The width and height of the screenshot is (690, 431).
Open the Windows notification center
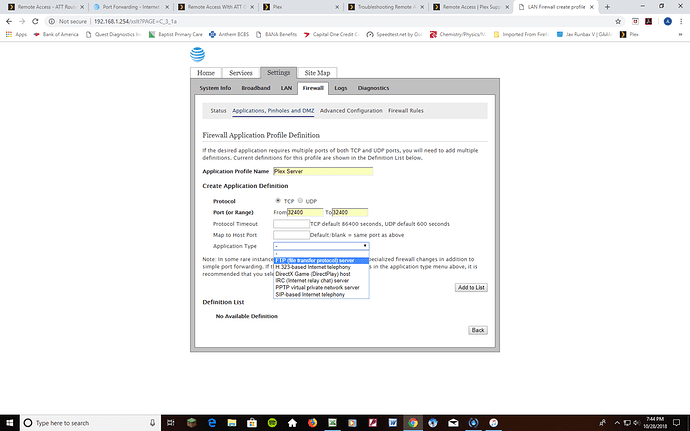click(x=676, y=423)
